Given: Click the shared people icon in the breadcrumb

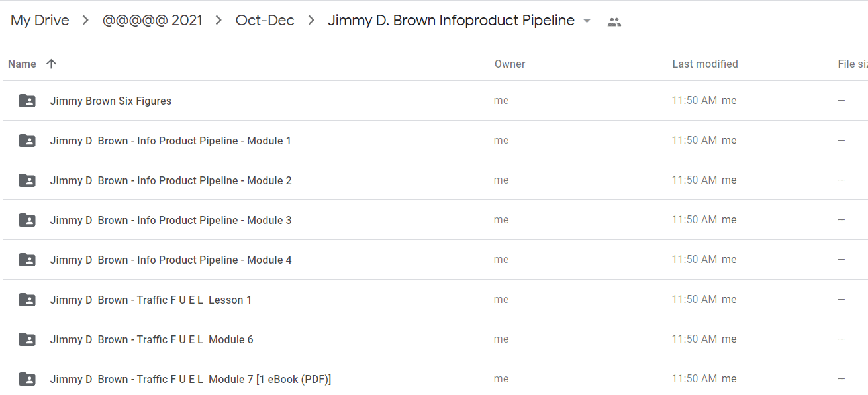Looking at the screenshot, I should 614,22.
